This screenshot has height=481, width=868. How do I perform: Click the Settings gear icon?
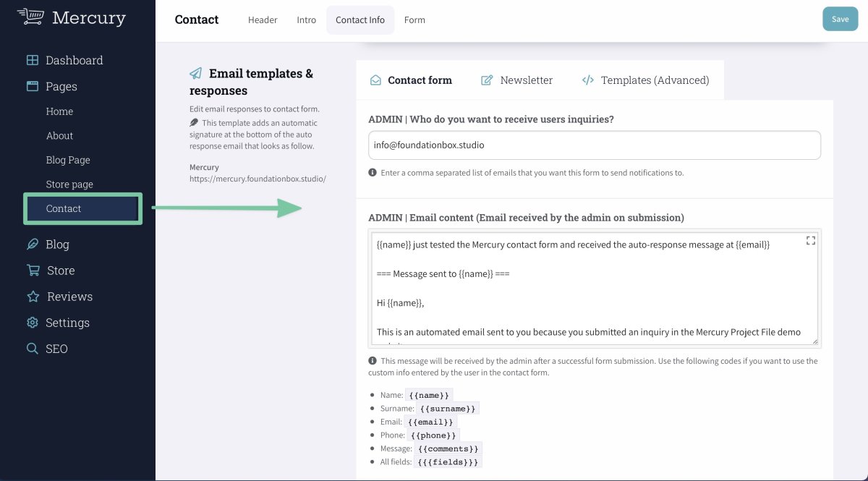[33, 323]
